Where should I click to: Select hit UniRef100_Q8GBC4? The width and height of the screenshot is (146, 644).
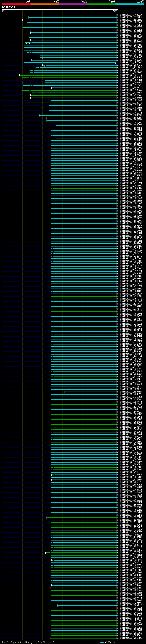[x=131, y=329]
